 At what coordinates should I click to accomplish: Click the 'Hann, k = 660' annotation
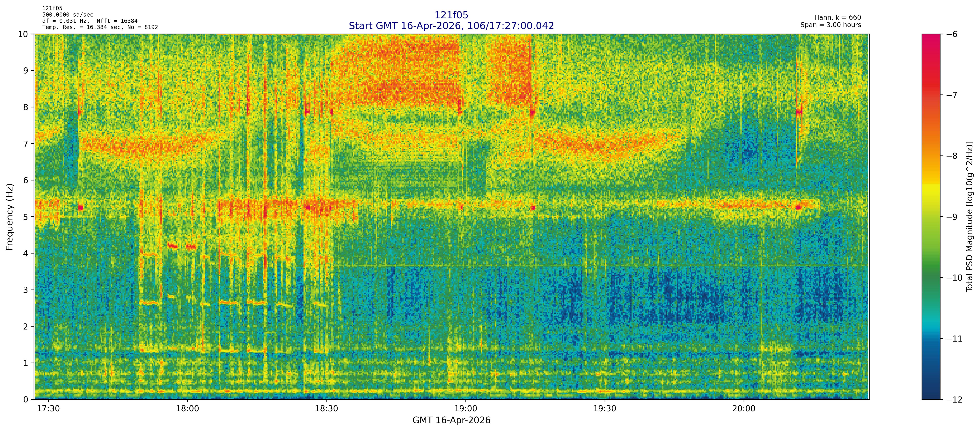(x=837, y=18)
